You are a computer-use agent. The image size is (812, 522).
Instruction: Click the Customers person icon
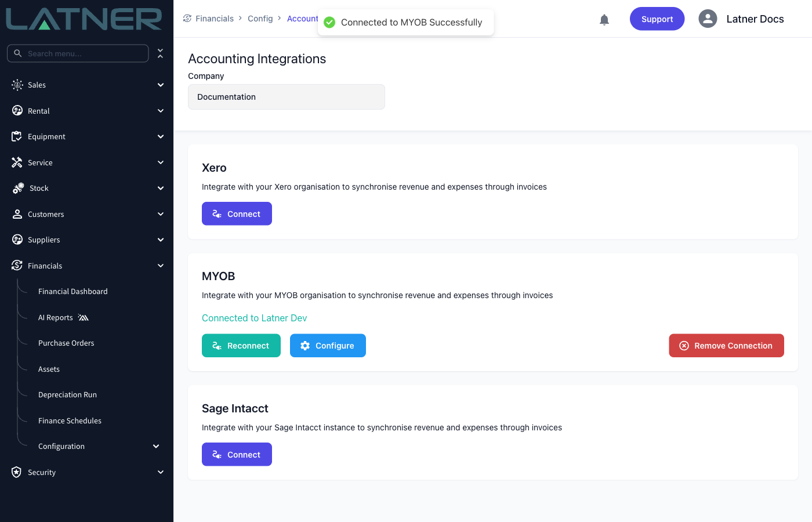pyautogui.click(x=17, y=214)
